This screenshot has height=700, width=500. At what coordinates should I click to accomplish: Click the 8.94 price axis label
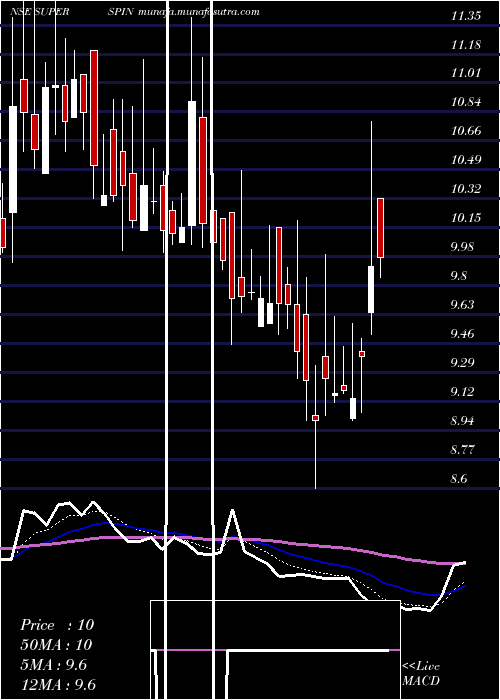[463, 421]
